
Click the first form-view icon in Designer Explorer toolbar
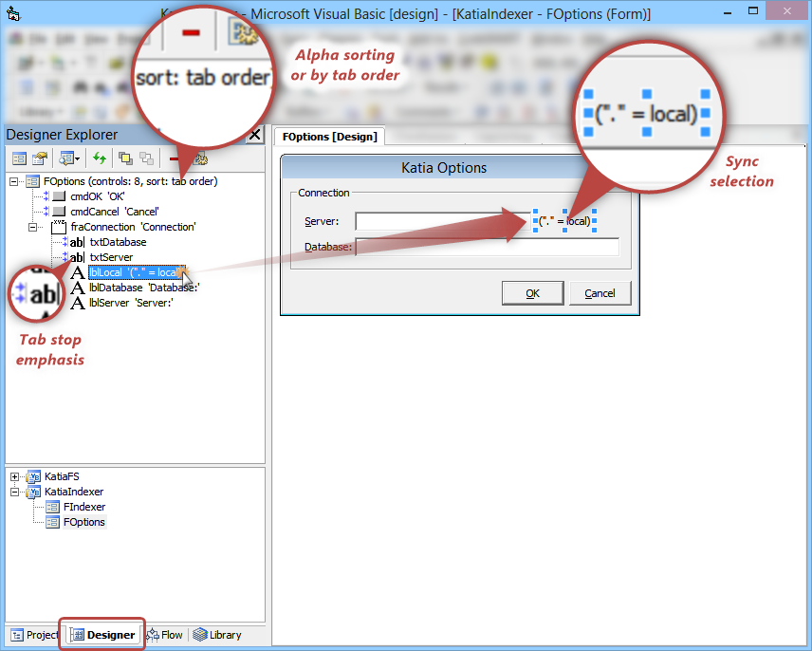19,158
